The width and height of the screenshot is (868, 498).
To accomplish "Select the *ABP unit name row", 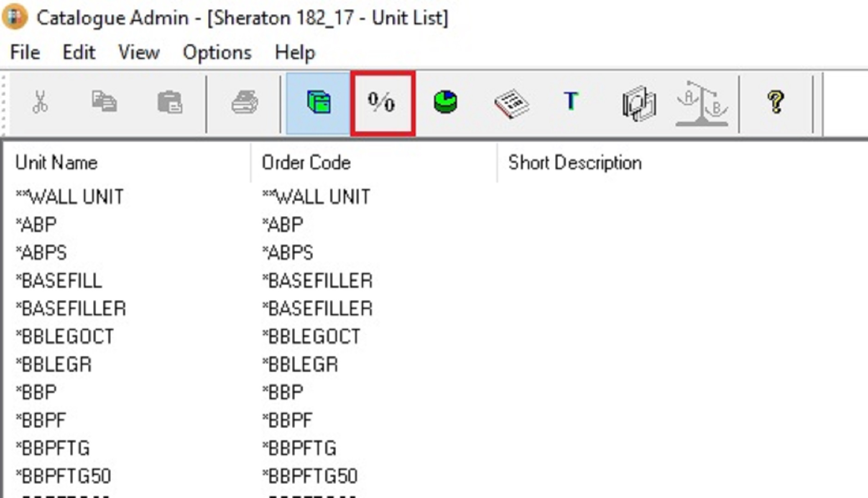I will 36,225.
